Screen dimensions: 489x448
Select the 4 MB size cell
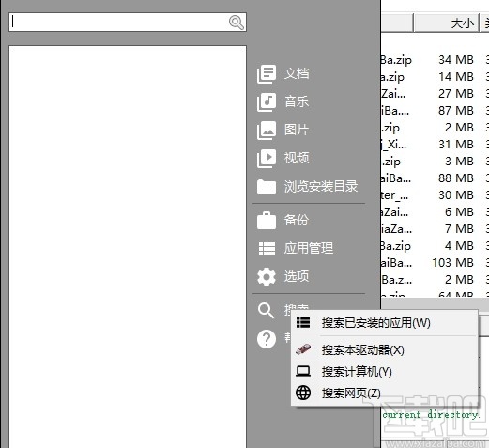pos(459,246)
